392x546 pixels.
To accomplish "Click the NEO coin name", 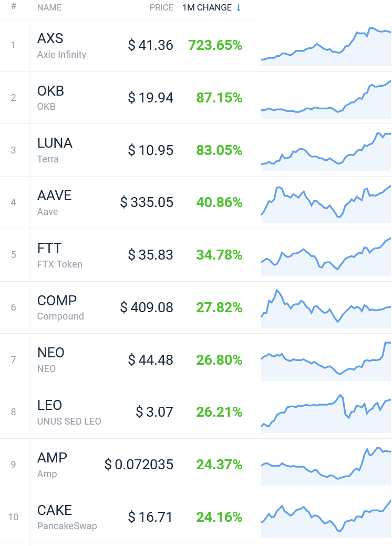I will tap(51, 353).
